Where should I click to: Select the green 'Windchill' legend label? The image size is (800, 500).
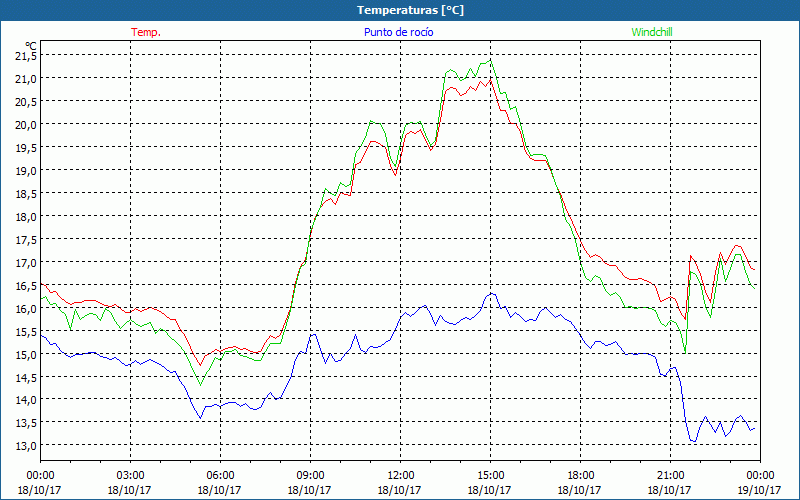[x=652, y=32]
